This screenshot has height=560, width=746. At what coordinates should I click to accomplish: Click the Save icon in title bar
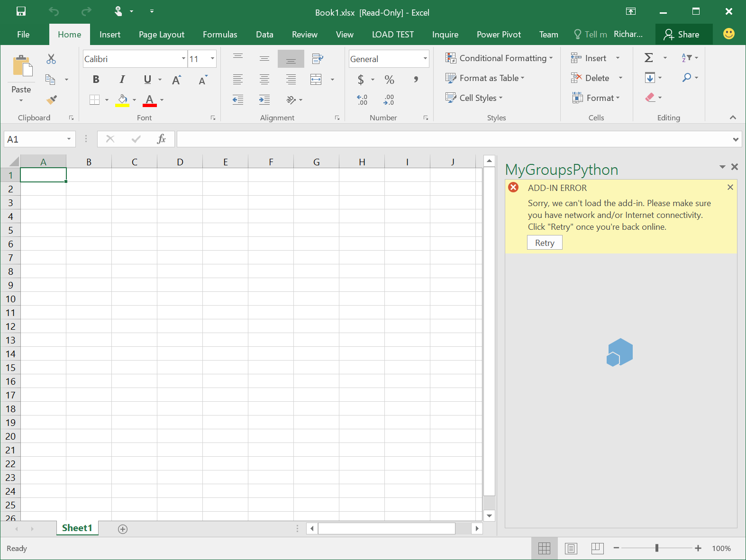(21, 11)
